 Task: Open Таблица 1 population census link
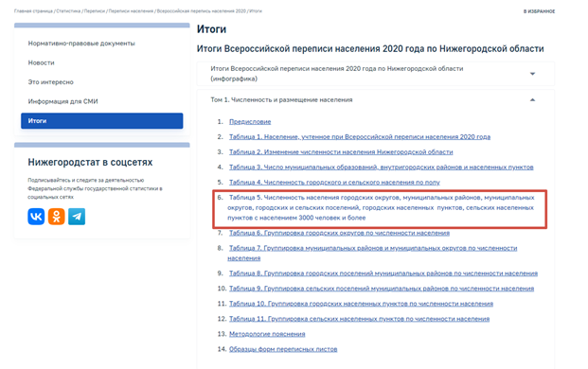pyautogui.click(x=360, y=137)
